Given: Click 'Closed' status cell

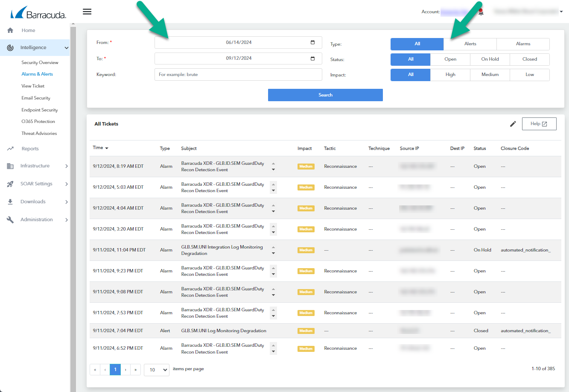Looking at the screenshot, I should point(481,331).
